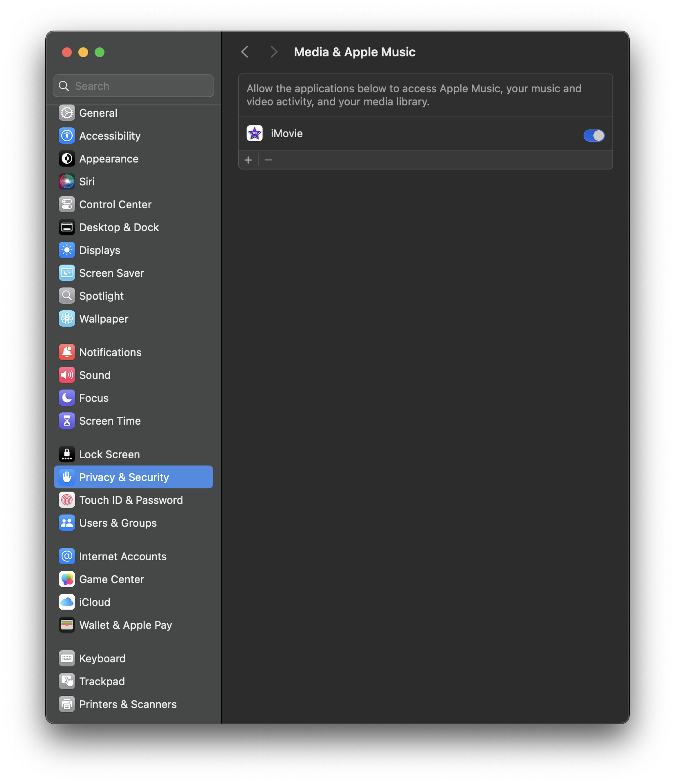Open Desktop & Dock icon
The image size is (675, 784).
pyautogui.click(x=67, y=227)
